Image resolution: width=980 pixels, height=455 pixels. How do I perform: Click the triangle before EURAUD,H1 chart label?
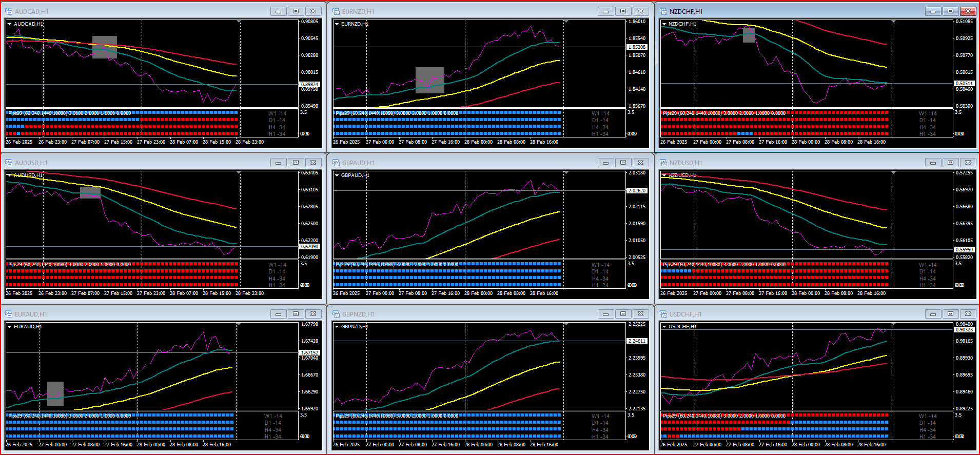[x=9, y=326]
